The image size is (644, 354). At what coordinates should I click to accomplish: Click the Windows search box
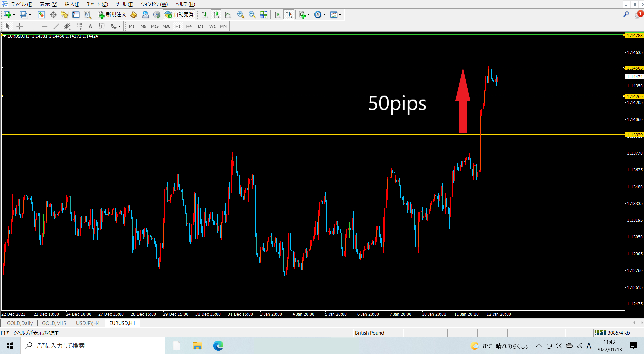point(93,346)
